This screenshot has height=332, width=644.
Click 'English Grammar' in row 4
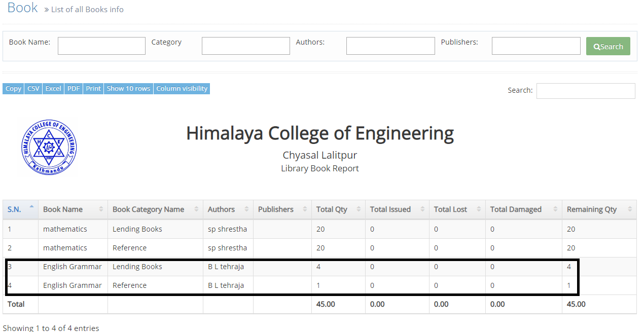coord(73,285)
